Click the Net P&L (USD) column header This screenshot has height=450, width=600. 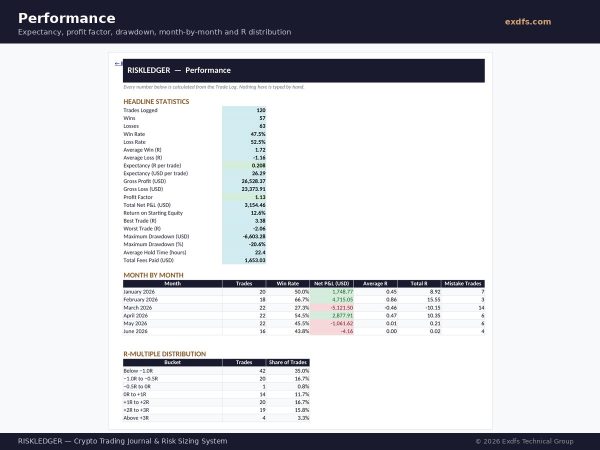tap(331, 284)
